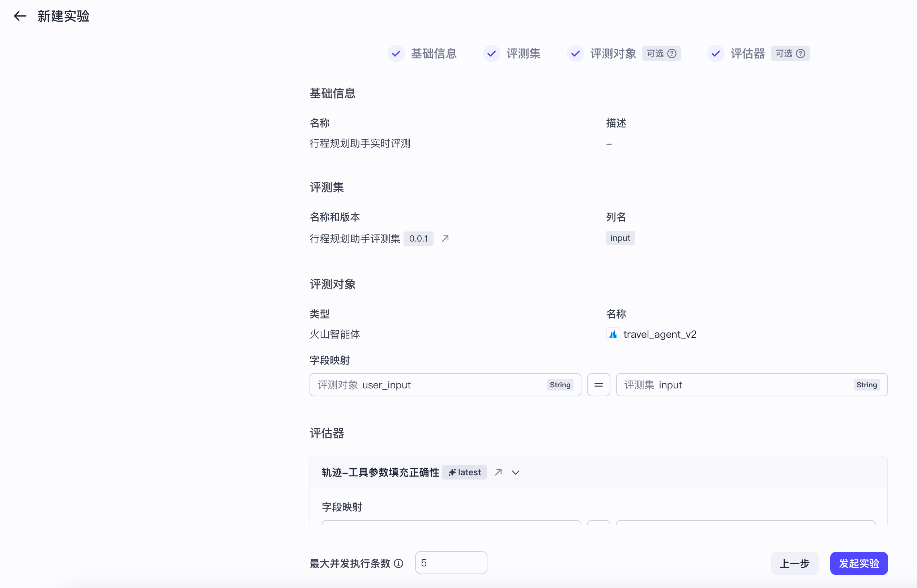Screen dimensions: 917x588
Task: Open help icon beside 评估器 可选
Action: click(801, 54)
